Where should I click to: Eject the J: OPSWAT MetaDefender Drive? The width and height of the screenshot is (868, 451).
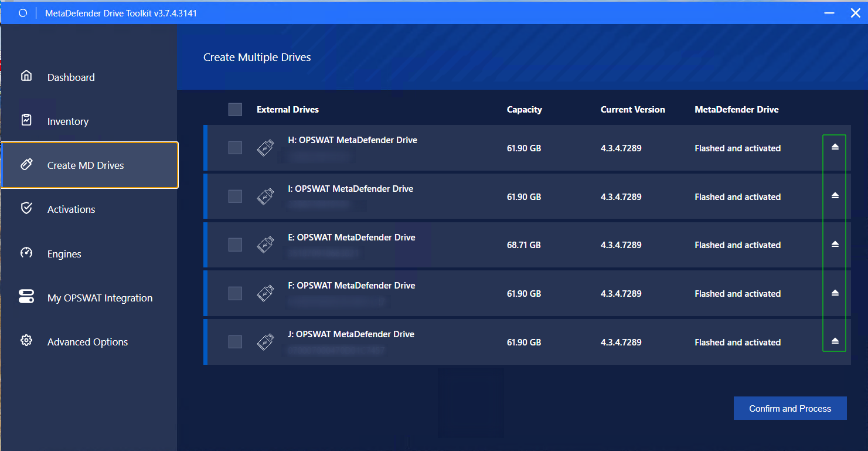coord(835,341)
